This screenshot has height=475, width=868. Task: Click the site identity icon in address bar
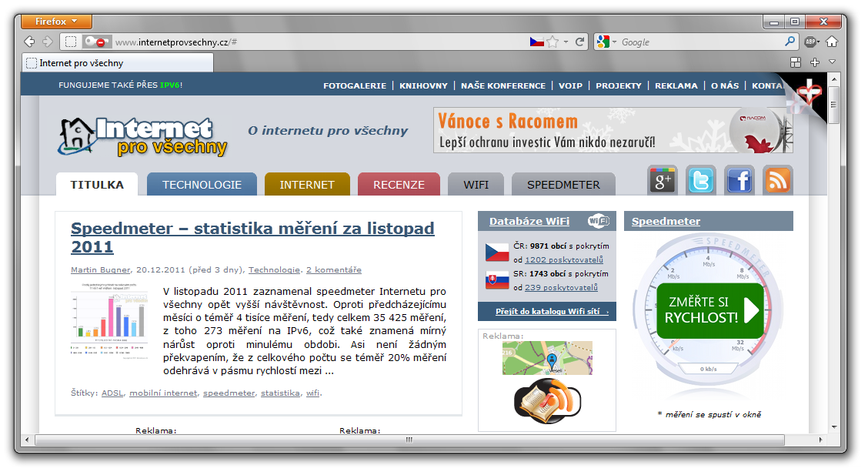point(71,42)
